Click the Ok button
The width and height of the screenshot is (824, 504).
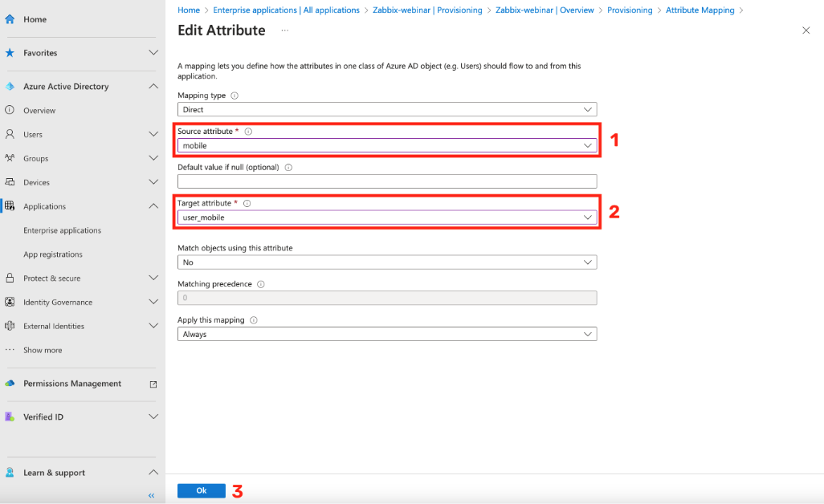(x=202, y=490)
